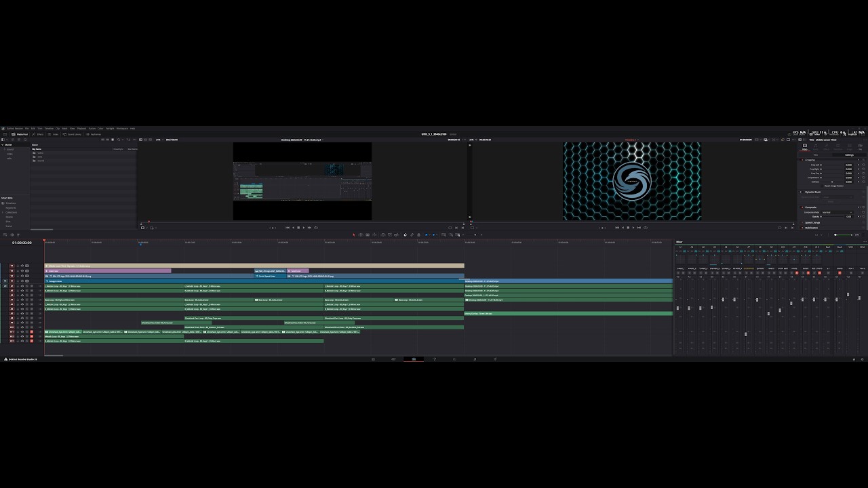
Task: Enable the Dynamic Zoom toggle
Action: pos(801,192)
